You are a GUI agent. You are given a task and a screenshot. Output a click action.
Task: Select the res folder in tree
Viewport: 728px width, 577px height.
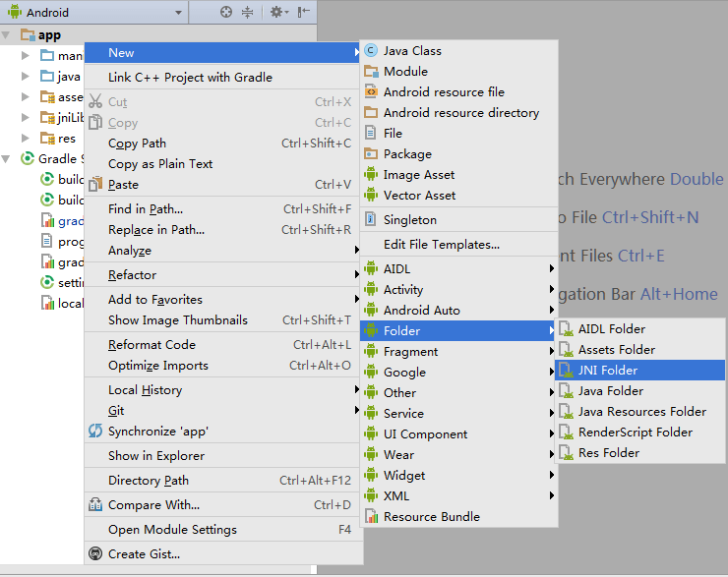(58, 139)
